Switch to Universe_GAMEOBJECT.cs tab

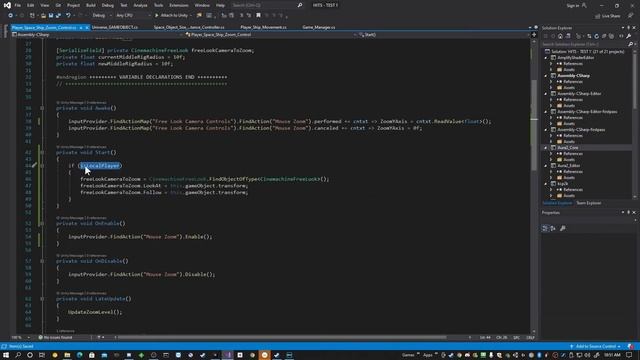point(115,27)
